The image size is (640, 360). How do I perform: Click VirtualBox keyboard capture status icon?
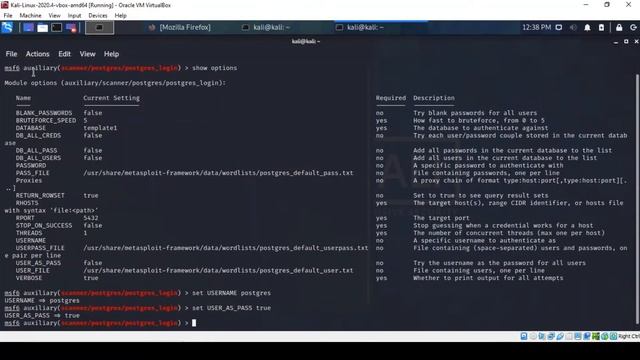click(613, 336)
